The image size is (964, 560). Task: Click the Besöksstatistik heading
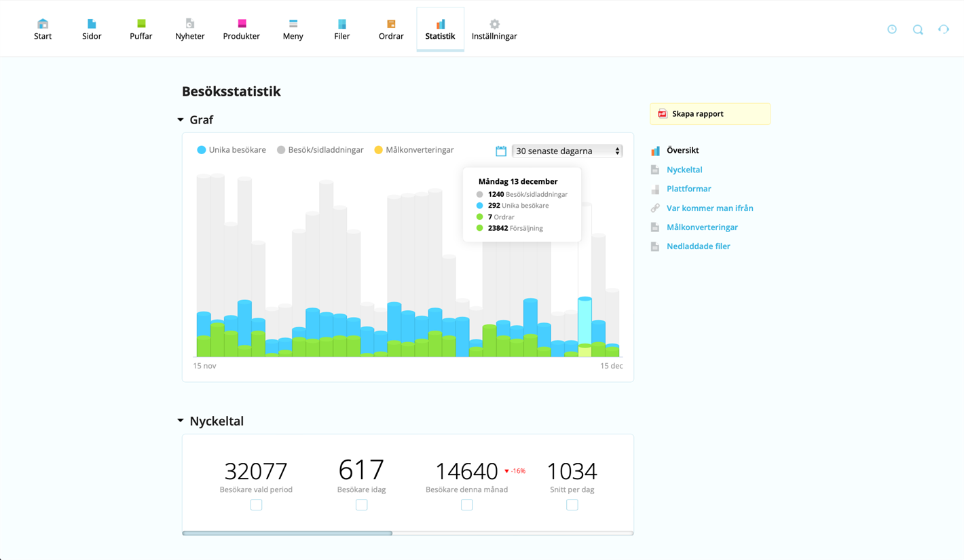click(x=231, y=91)
